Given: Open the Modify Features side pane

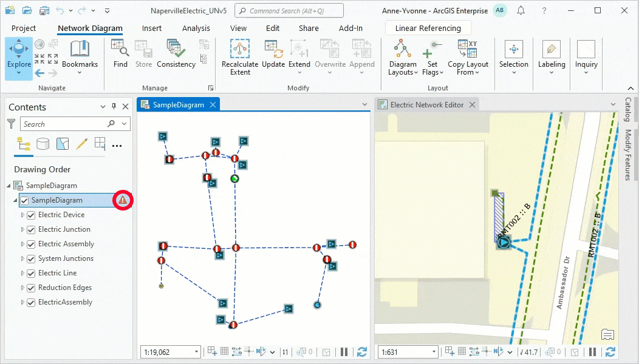Looking at the screenshot, I should (x=628, y=155).
